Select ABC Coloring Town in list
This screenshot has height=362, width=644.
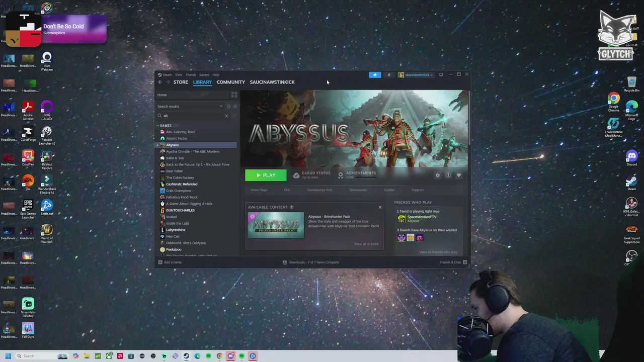coord(181,132)
